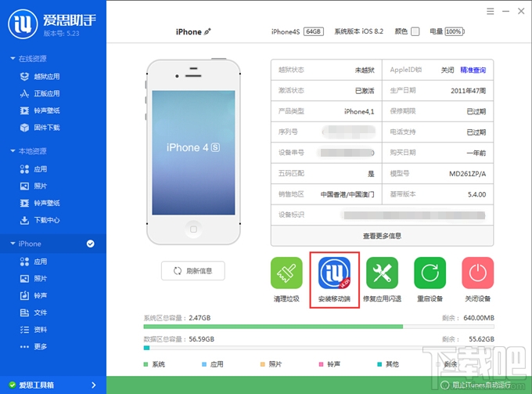Viewport: 532px width, 394px height.
Task: Click the 640.00MB remaining value
Action: [479, 318]
